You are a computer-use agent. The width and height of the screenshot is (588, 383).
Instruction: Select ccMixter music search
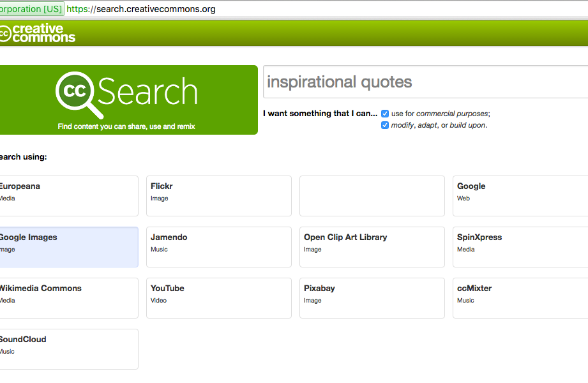click(520, 298)
